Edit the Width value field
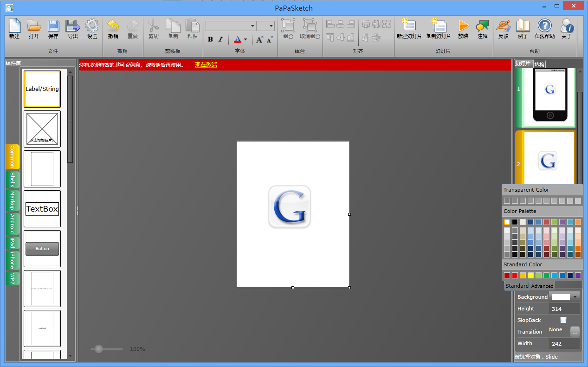The height and width of the screenshot is (367, 588). point(564,343)
